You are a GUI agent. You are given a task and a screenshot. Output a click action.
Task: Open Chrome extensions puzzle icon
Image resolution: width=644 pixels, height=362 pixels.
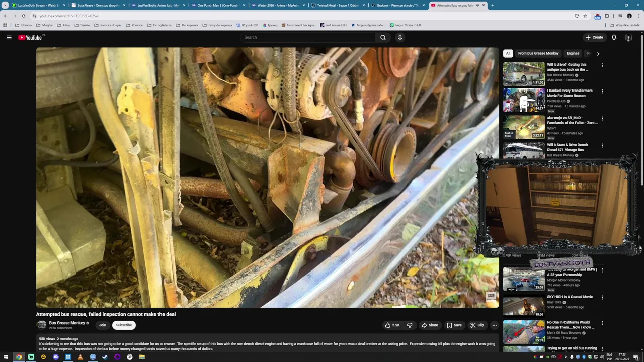pos(607,16)
